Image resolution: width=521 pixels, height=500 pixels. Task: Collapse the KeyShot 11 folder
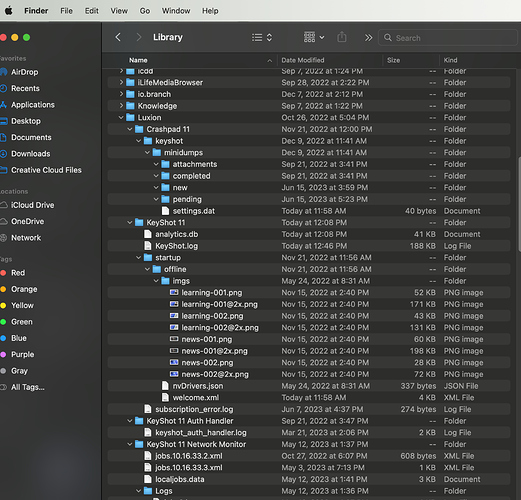click(130, 222)
